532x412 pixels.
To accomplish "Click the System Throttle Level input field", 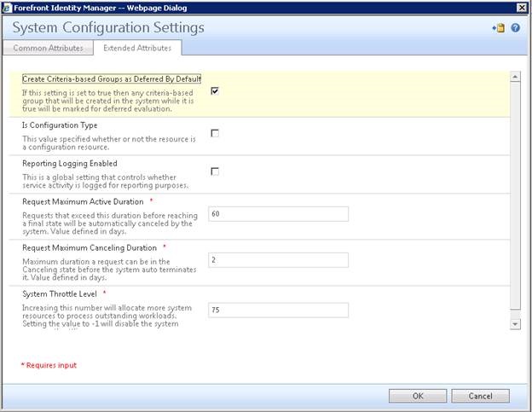I will 278,310.
